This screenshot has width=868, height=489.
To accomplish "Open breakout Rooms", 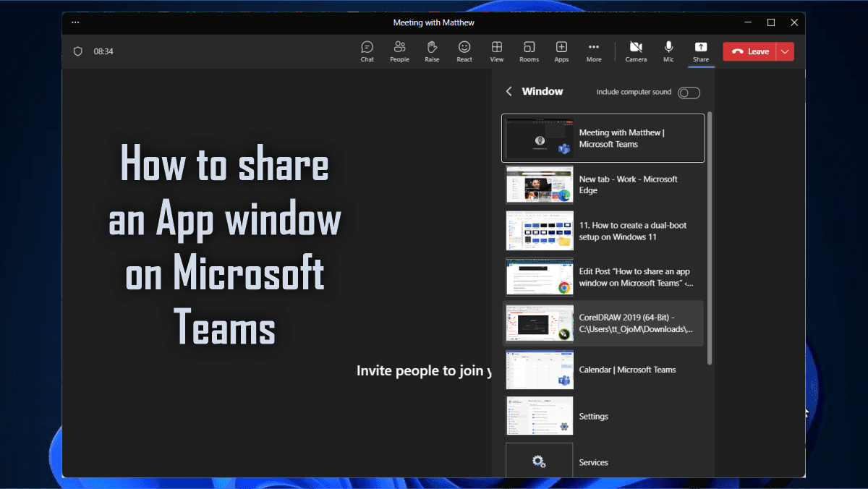I will 529,51.
